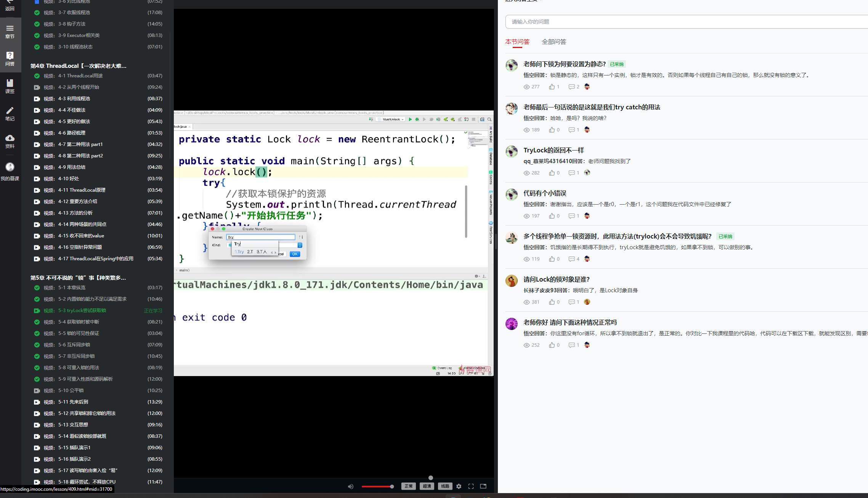
Task: Enter fullscreen video mode
Action: pyautogui.click(x=471, y=486)
